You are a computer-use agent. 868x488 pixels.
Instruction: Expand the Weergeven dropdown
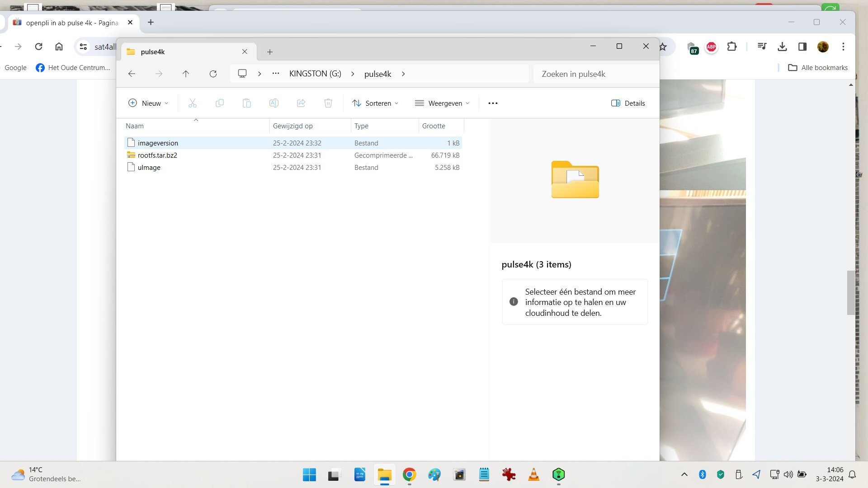tap(442, 103)
